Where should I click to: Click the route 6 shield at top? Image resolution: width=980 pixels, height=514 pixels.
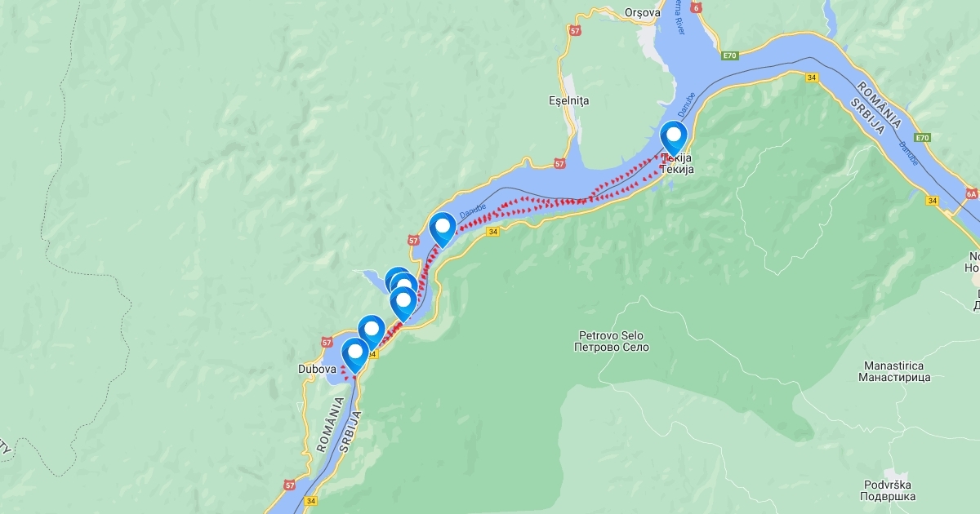point(696,7)
